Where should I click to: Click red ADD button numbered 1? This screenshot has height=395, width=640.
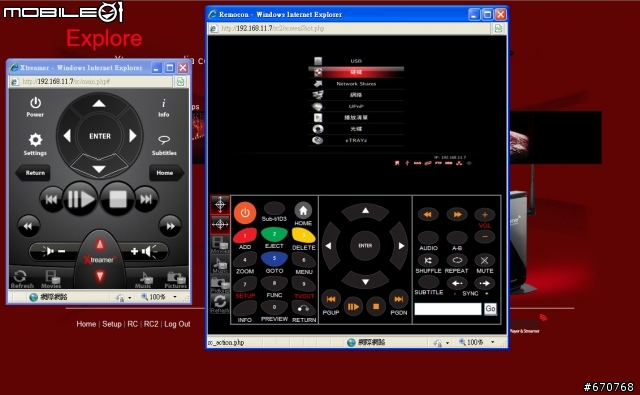point(245,235)
